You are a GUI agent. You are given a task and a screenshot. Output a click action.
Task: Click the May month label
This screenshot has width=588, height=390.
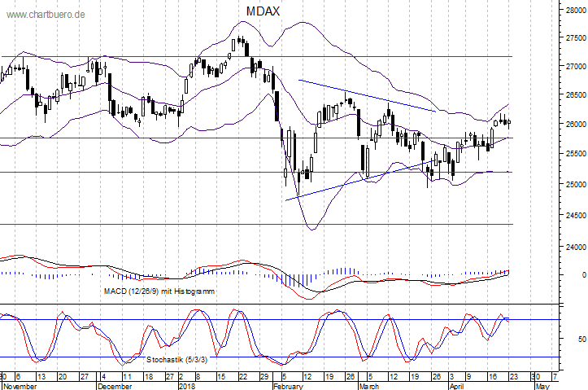542,386
